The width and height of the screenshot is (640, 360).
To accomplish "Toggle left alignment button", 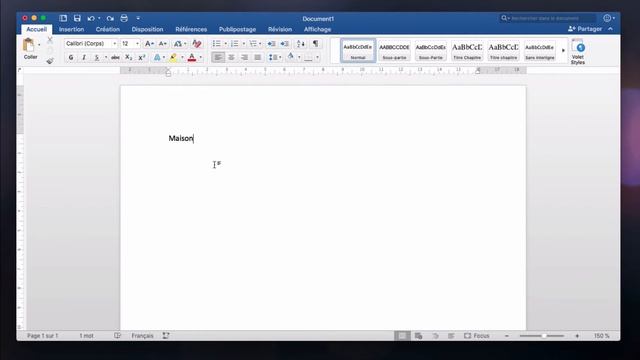I will 218,58.
